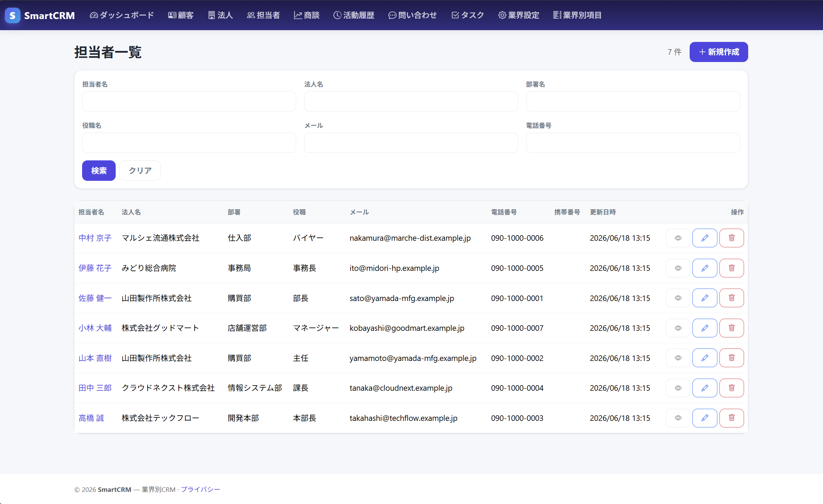Click phone number 090-1000-0003
The image size is (823, 504).
pyautogui.click(x=517, y=418)
